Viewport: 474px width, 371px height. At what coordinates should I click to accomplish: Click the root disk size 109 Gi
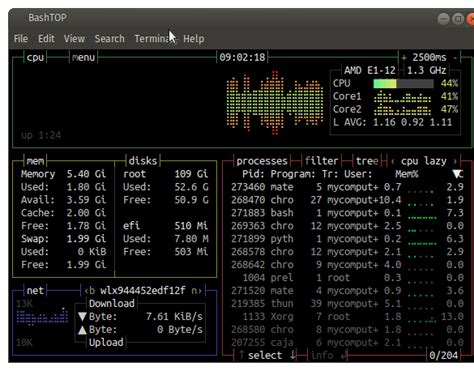(191, 174)
